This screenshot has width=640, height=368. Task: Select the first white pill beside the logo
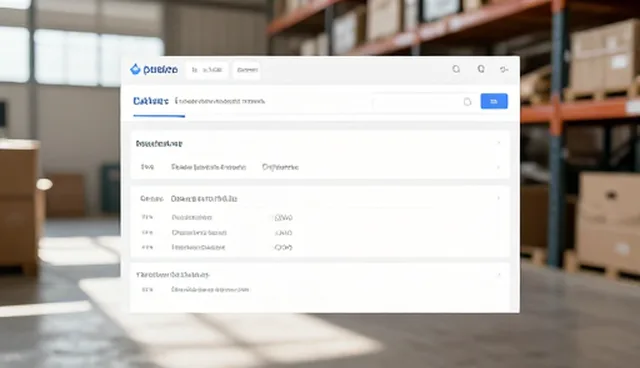[207, 70]
